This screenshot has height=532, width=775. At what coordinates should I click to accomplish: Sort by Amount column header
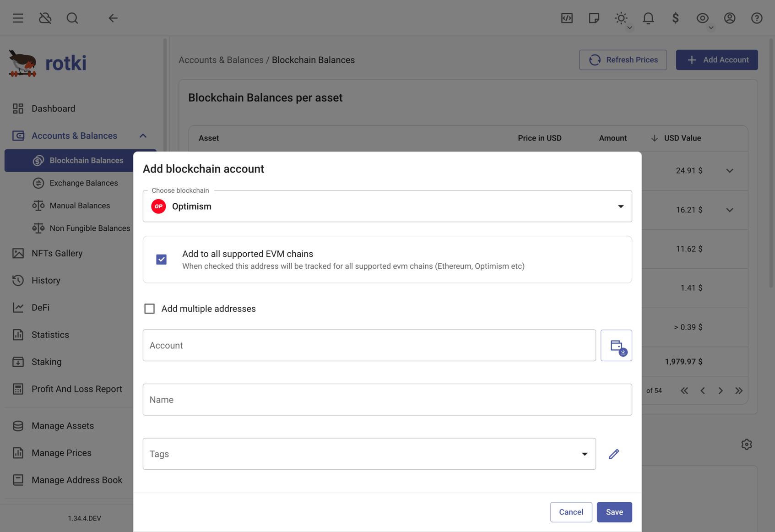click(x=612, y=138)
